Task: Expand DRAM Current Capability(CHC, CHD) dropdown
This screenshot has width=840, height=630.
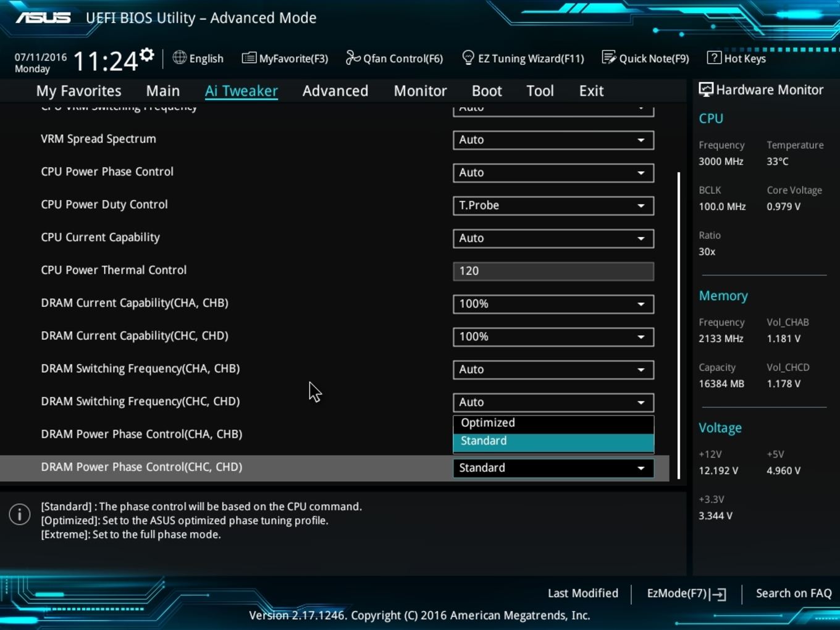Action: [553, 336]
